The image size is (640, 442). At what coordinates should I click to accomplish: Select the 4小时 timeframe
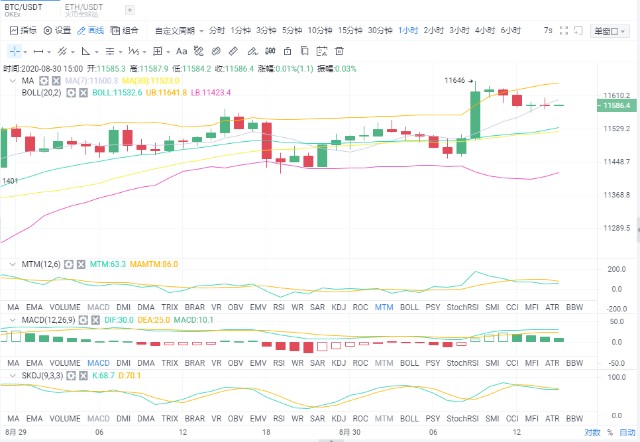pyautogui.click(x=485, y=30)
